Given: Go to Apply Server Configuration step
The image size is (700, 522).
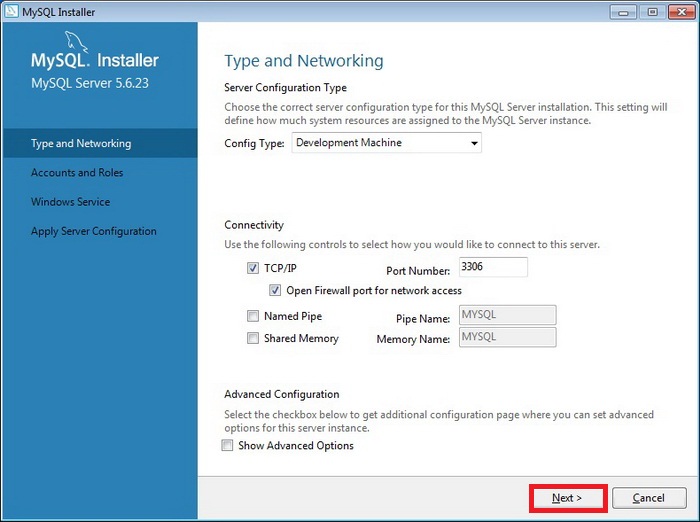Looking at the screenshot, I should point(94,231).
